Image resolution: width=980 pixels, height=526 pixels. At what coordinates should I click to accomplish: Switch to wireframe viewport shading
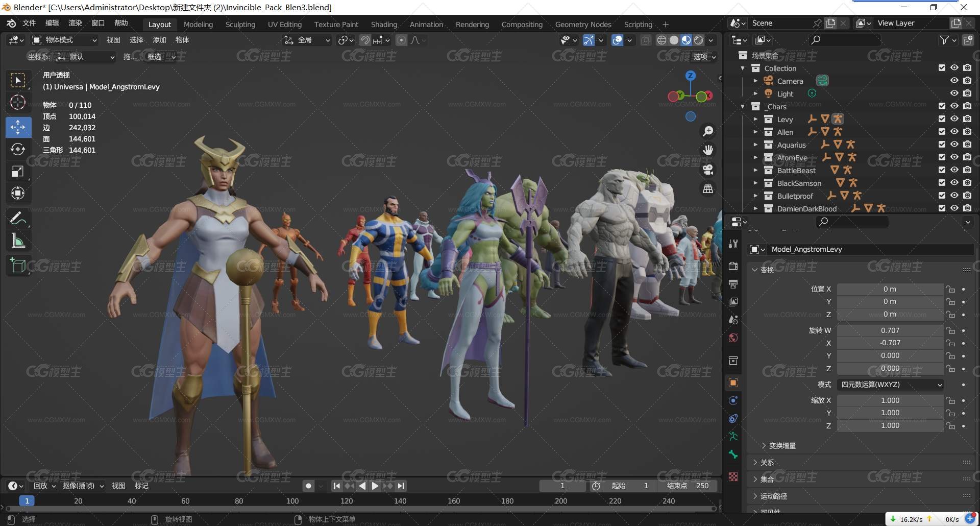(x=661, y=40)
